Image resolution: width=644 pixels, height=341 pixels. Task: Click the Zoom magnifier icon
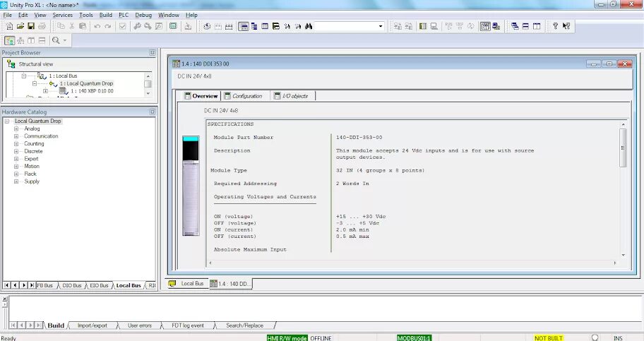point(56,40)
